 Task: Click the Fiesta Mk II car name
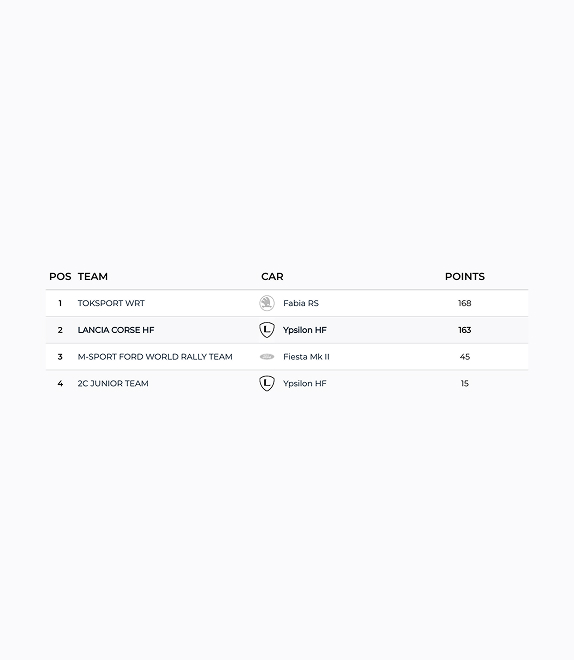coord(306,357)
